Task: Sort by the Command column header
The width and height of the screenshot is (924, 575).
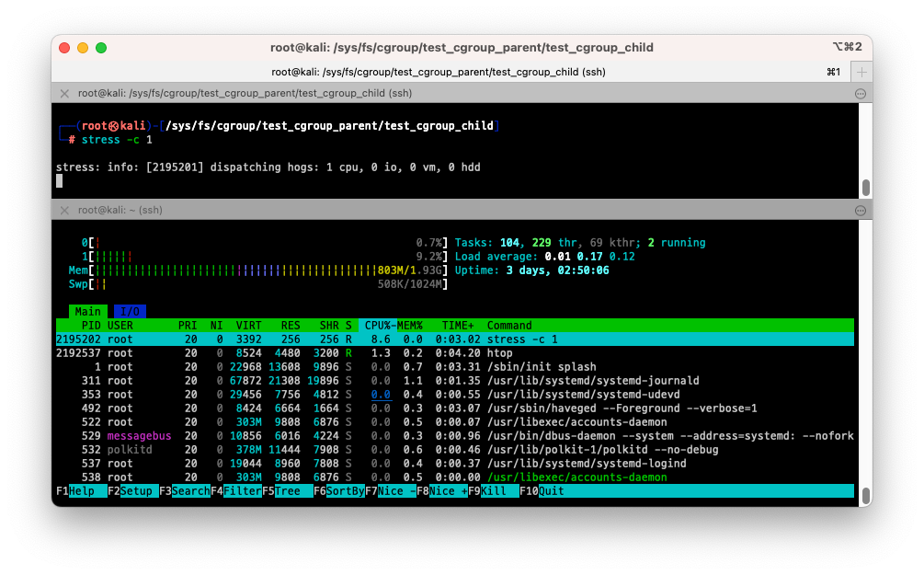Action: pos(509,326)
